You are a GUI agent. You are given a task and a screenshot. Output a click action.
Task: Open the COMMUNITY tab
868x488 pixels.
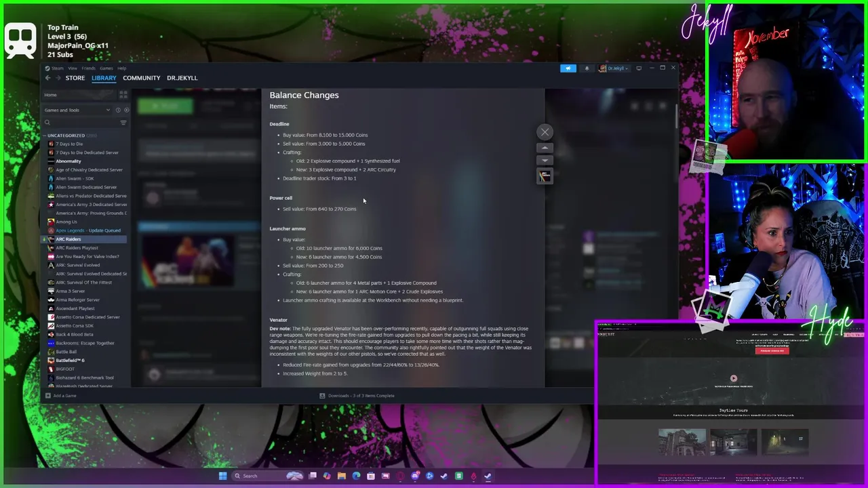(x=141, y=78)
